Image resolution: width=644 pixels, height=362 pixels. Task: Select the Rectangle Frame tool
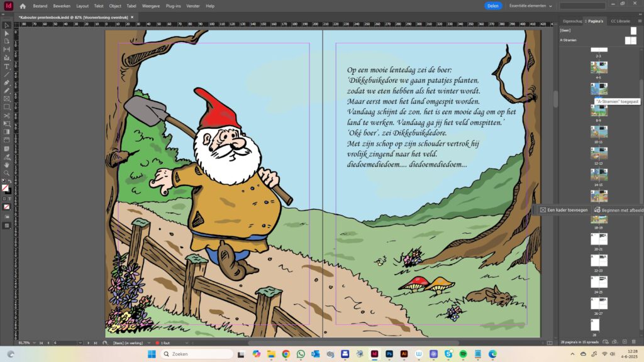[x=6, y=99]
